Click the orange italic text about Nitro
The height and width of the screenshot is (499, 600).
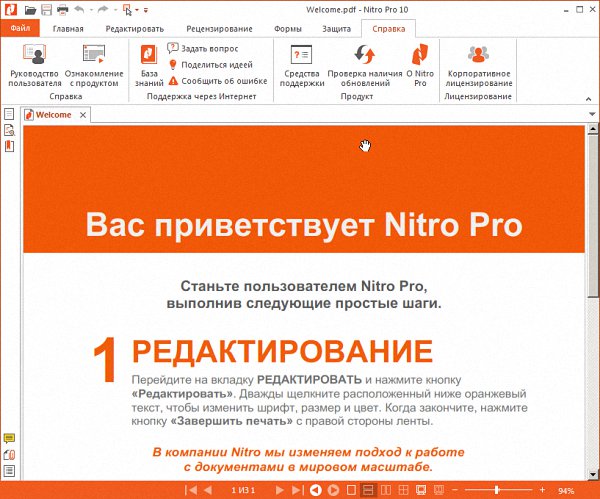coord(308,460)
